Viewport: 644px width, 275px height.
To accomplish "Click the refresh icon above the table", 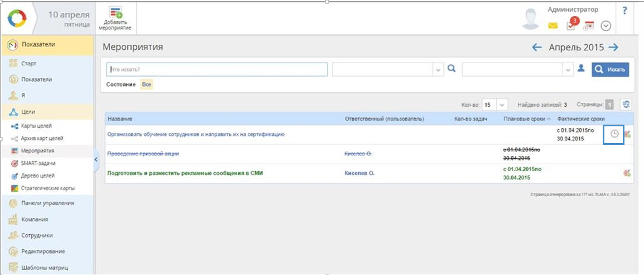I will 626,104.
